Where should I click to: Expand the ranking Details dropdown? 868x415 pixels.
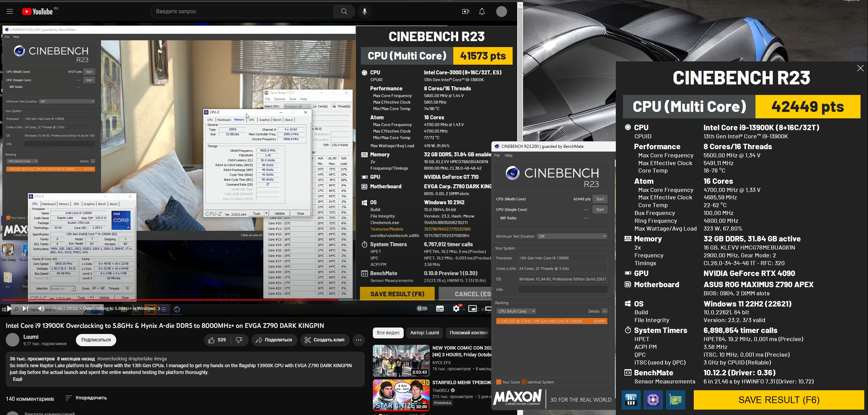pos(605,311)
